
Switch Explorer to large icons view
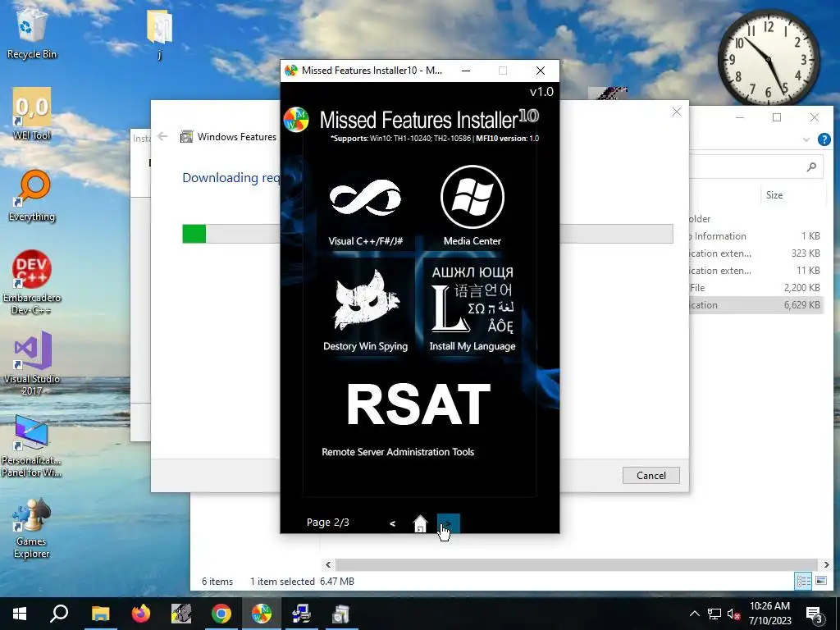(x=820, y=581)
